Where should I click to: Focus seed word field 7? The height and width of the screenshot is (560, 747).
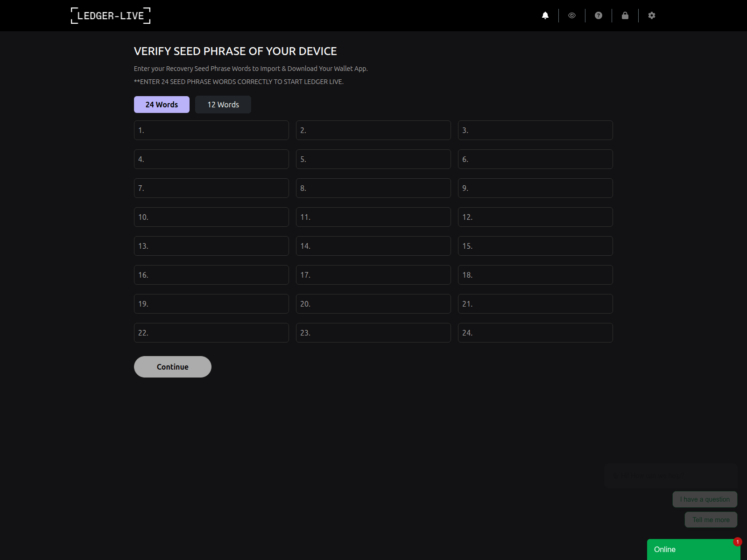[x=211, y=188]
